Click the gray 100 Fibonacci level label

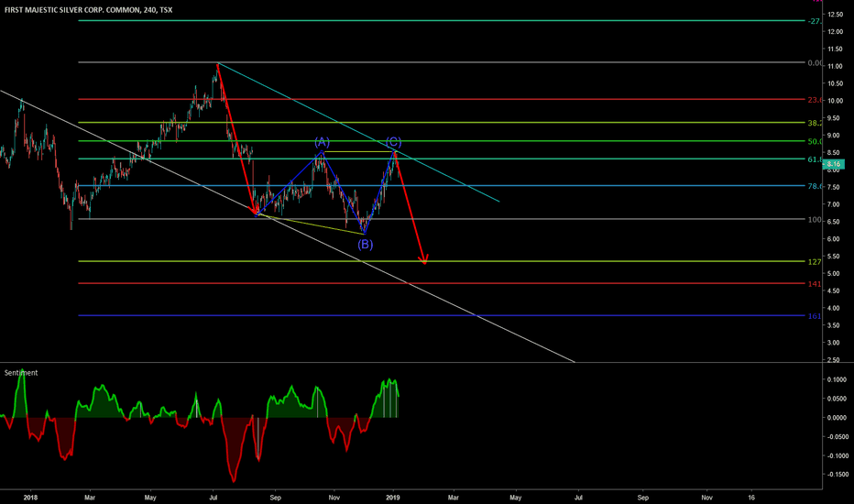[815, 220]
